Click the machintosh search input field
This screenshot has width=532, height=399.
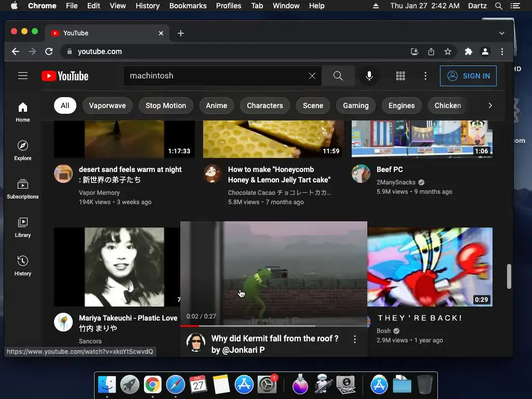click(x=217, y=76)
